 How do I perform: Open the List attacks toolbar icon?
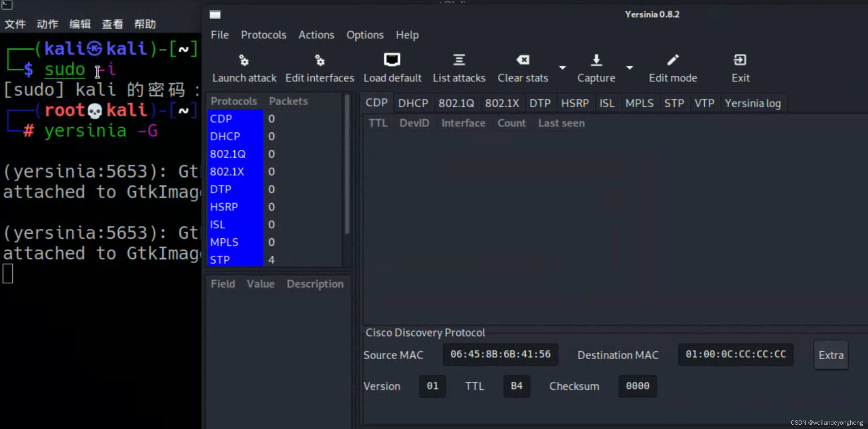click(459, 60)
